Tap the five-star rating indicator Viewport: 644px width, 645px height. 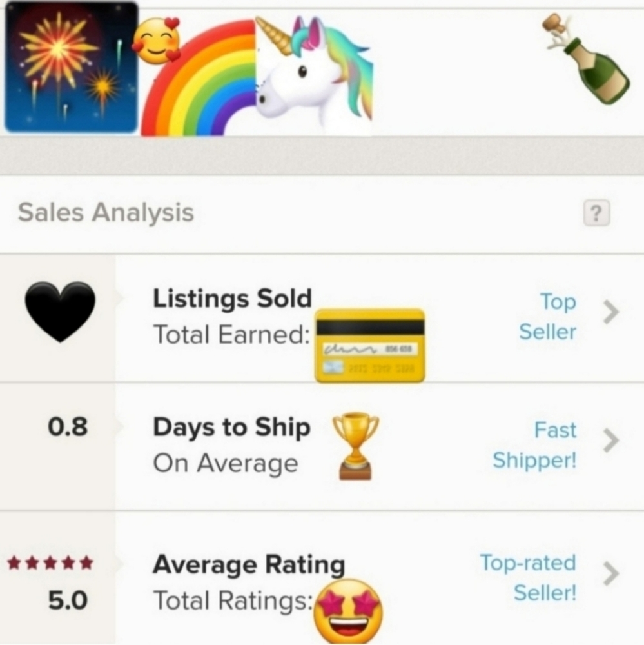(x=50, y=562)
